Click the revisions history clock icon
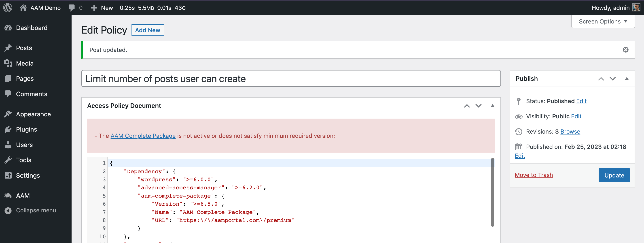644x243 pixels. pos(519,132)
